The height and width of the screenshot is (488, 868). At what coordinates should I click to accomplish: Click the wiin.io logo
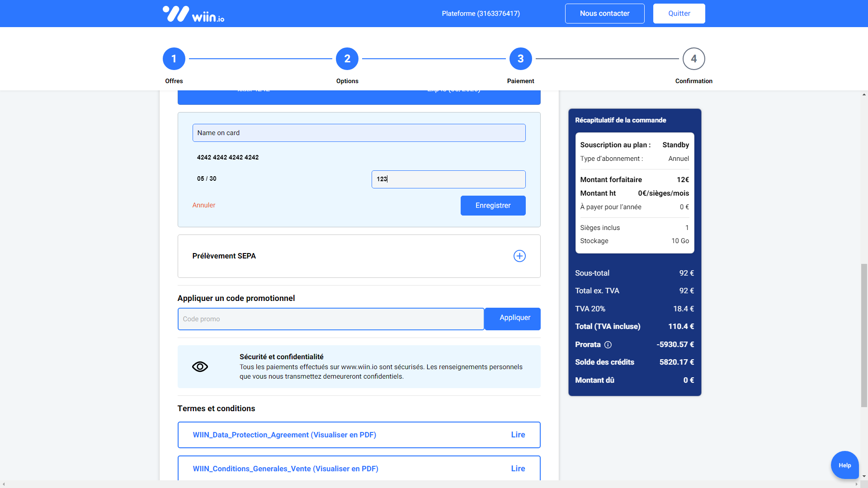(x=193, y=14)
